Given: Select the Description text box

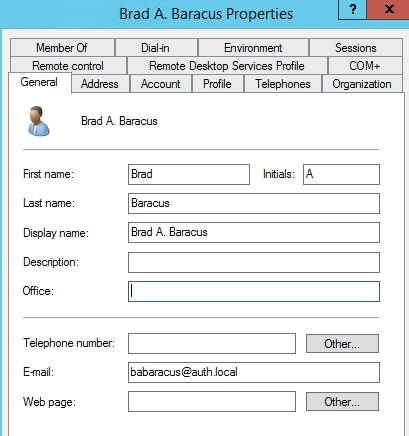Looking at the screenshot, I should [x=254, y=262].
